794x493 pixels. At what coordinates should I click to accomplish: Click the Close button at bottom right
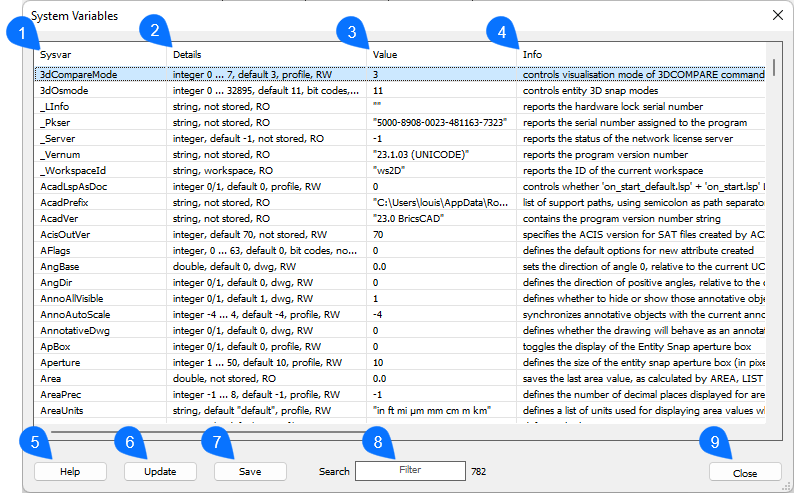point(744,473)
